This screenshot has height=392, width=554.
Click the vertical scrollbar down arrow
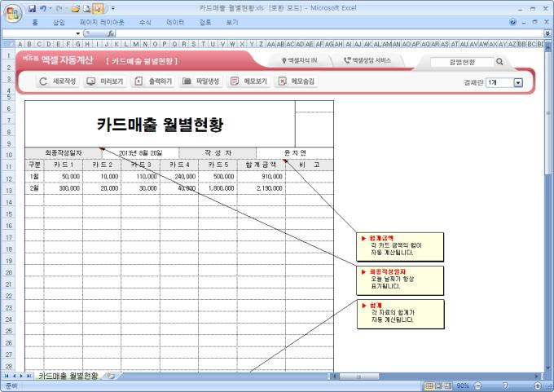tap(548, 368)
